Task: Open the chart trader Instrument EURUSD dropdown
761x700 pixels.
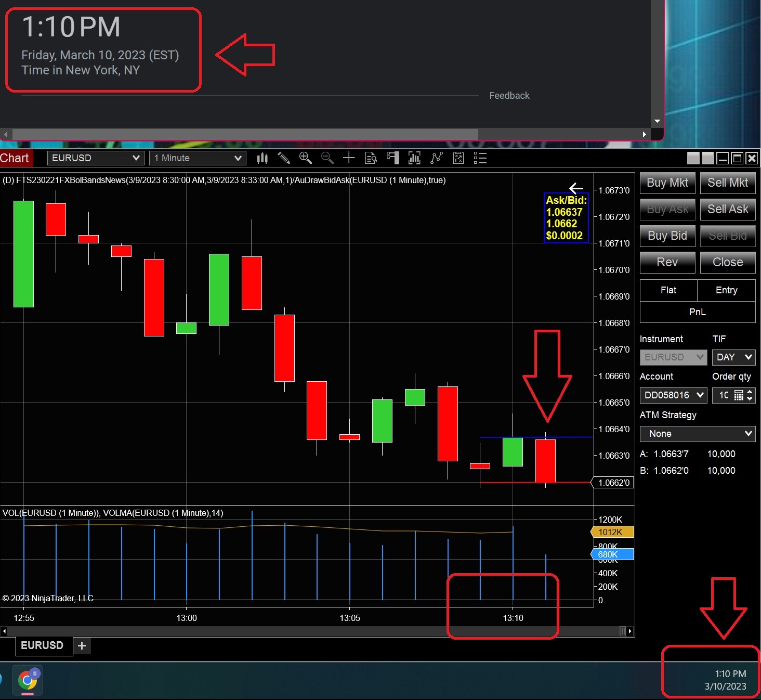Action: coord(673,357)
